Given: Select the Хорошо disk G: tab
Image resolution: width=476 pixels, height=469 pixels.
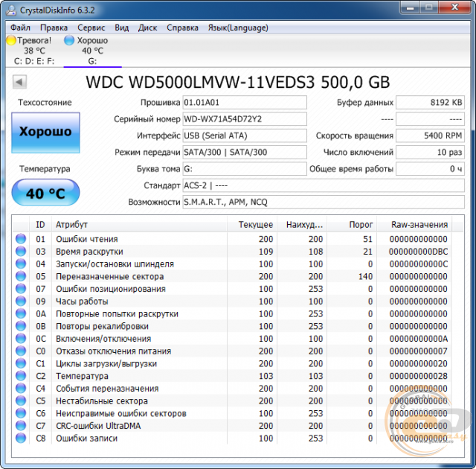Looking at the screenshot, I should 92,51.
